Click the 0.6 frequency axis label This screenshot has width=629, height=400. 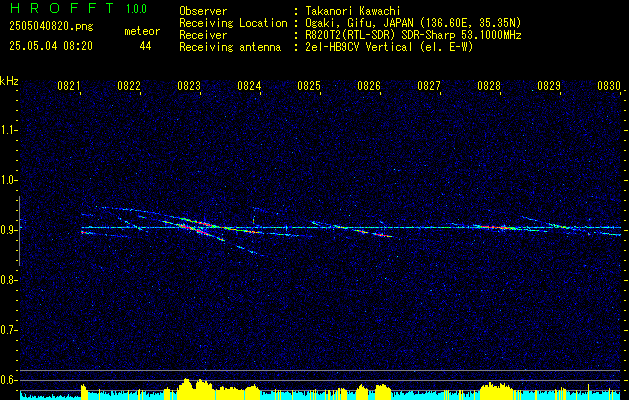9,380
